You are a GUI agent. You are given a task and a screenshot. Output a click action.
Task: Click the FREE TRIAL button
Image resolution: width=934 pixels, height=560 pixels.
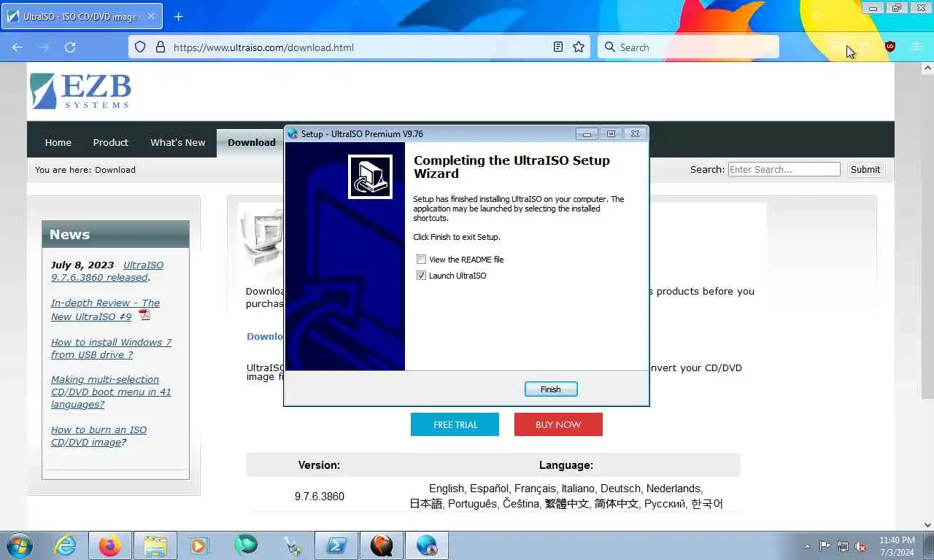coord(455,424)
